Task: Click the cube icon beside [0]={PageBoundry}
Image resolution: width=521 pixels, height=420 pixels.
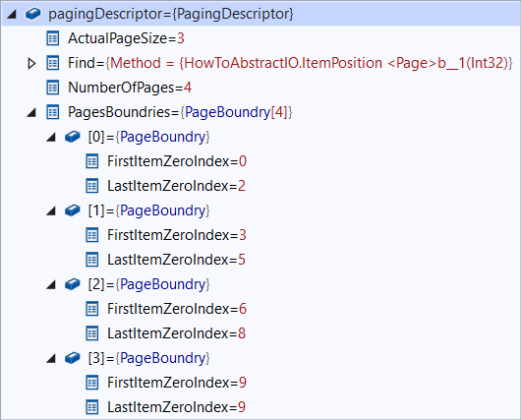Action: [73, 137]
